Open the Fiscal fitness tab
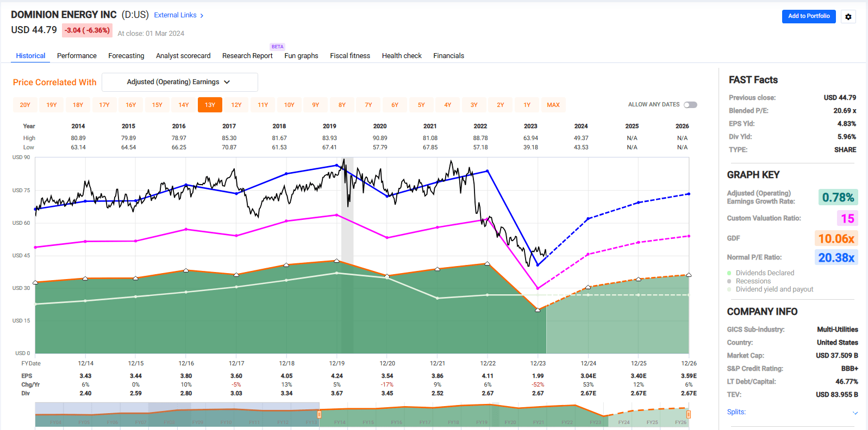Screen dimensions: 868x430 (350, 56)
